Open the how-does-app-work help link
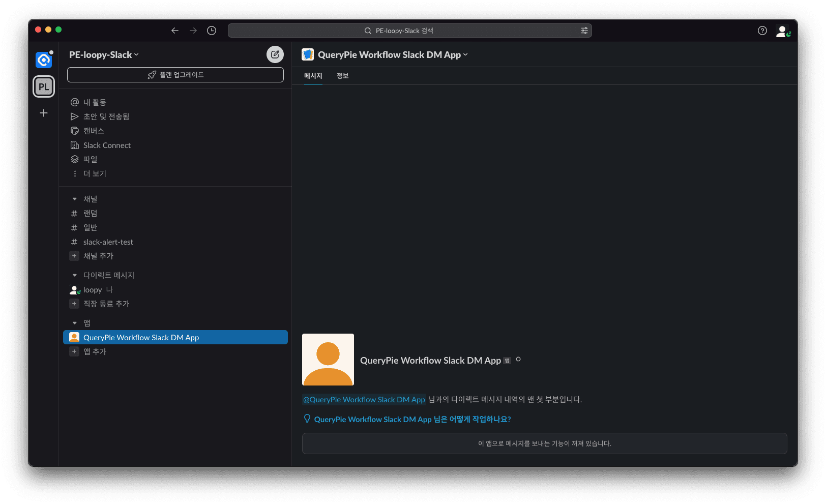The width and height of the screenshot is (826, 504). (412, 419)
